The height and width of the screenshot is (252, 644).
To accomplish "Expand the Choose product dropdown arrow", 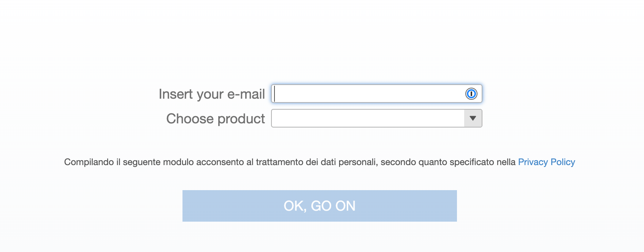I will [x=473, y=118].
